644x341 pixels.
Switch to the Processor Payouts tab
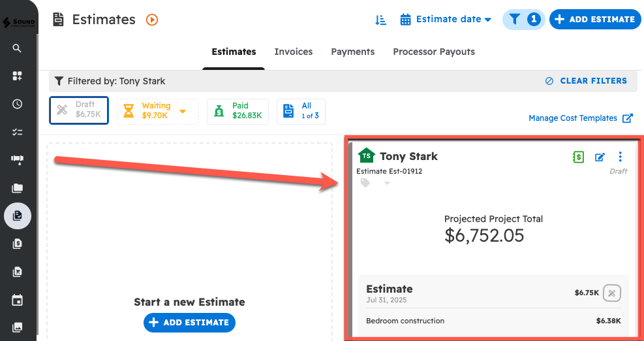click(x=434, y=52)
